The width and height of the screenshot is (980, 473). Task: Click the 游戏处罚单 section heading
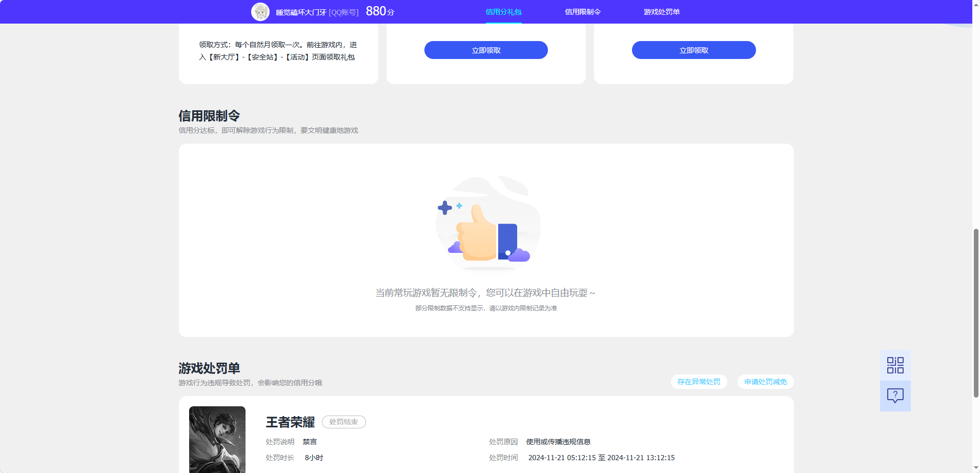(x=209, y=368)
